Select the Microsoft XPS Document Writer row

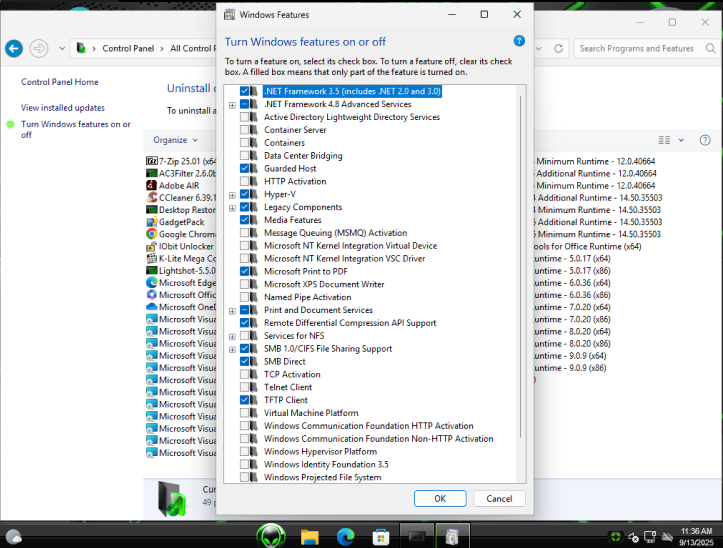point(324,285)
